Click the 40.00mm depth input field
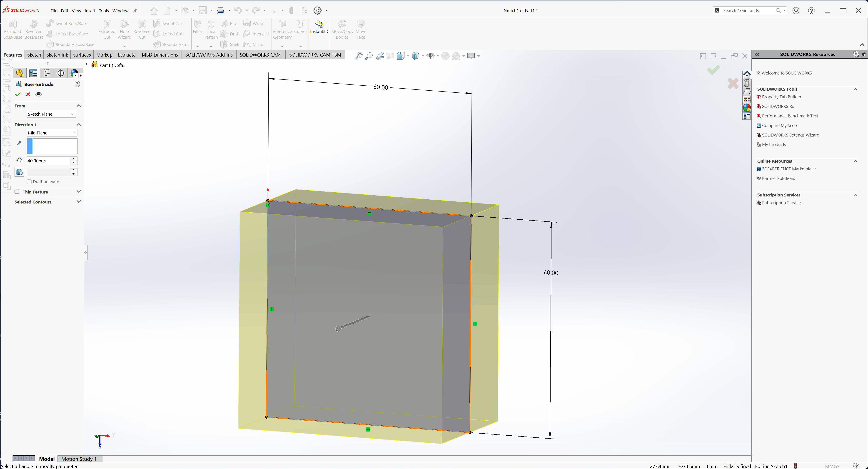 (x=48, y=161)
